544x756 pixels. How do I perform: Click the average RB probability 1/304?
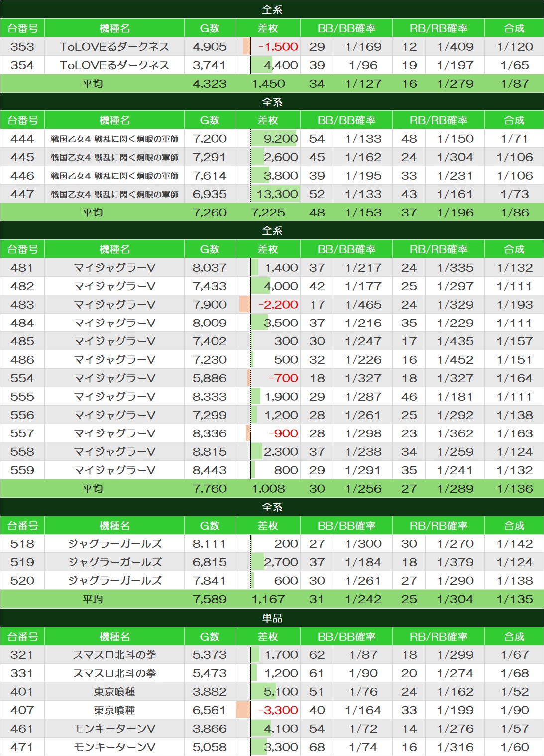(455, 599)
